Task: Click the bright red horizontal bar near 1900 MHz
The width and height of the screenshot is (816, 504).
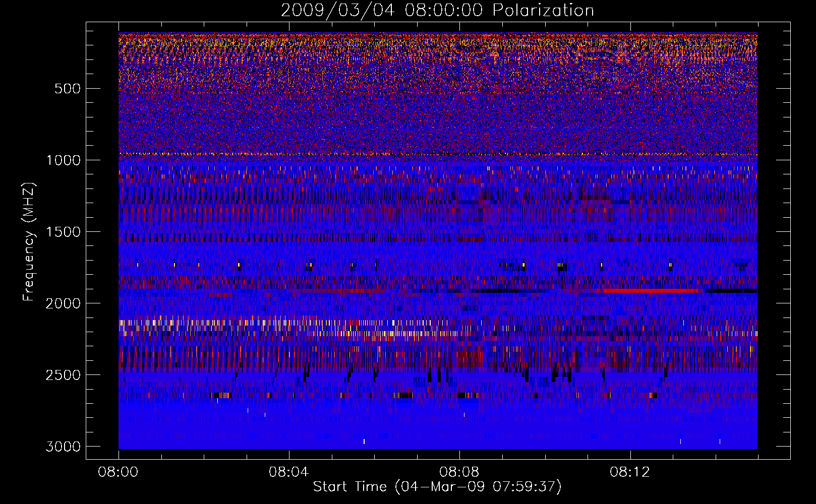Action: [x=651, y=291]
